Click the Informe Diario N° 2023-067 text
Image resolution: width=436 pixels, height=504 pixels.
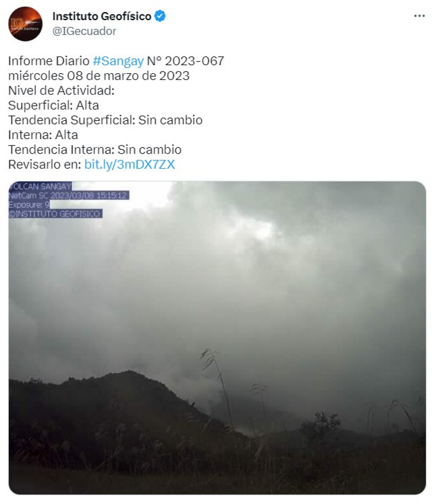116,61
